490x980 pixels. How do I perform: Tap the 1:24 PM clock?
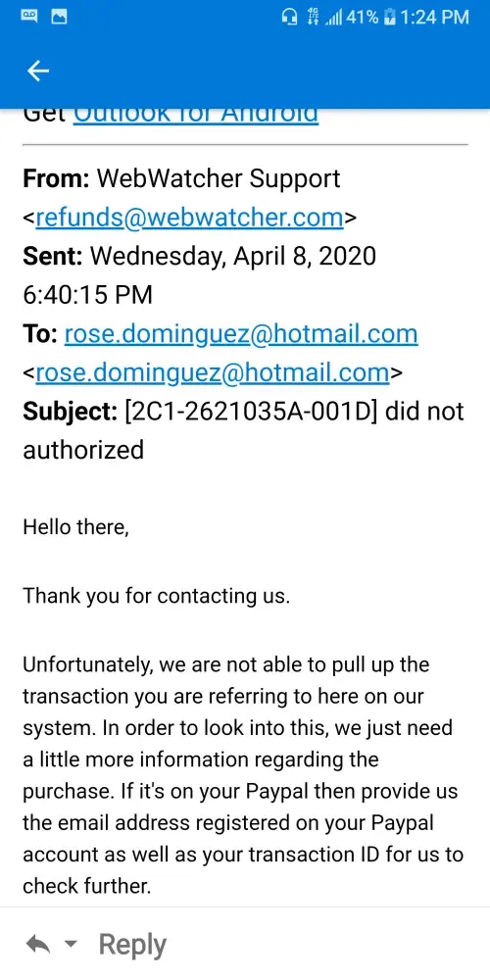point(434,17)
